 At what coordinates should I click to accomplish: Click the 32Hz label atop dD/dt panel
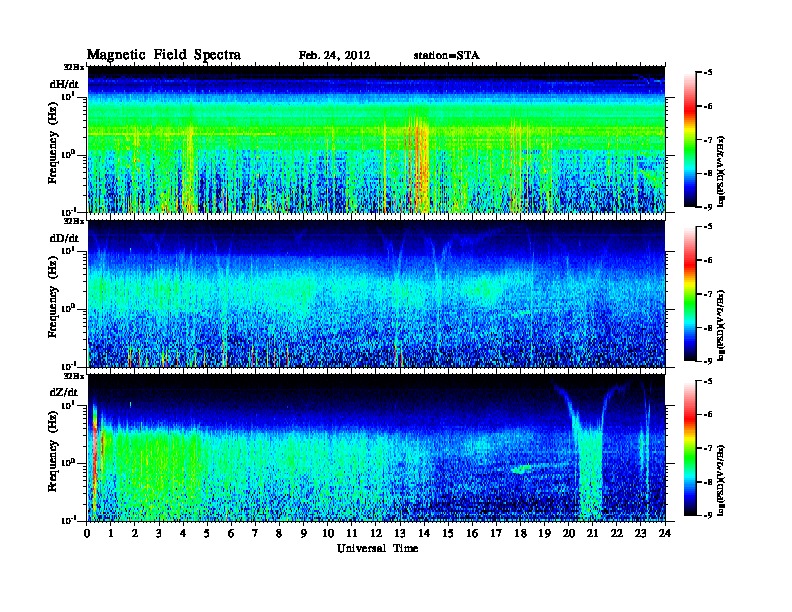tap(73, 221)
